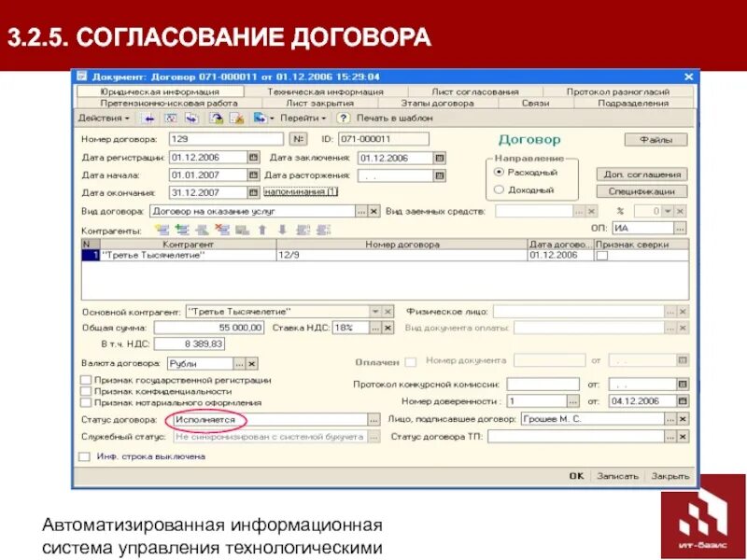
Task: Click the Общая сумма input field
Action: [x=208, y=328]
